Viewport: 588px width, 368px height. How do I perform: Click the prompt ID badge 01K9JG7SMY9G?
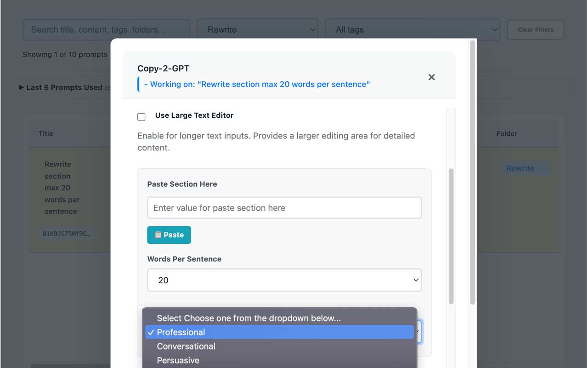click(x=67, y=234)
